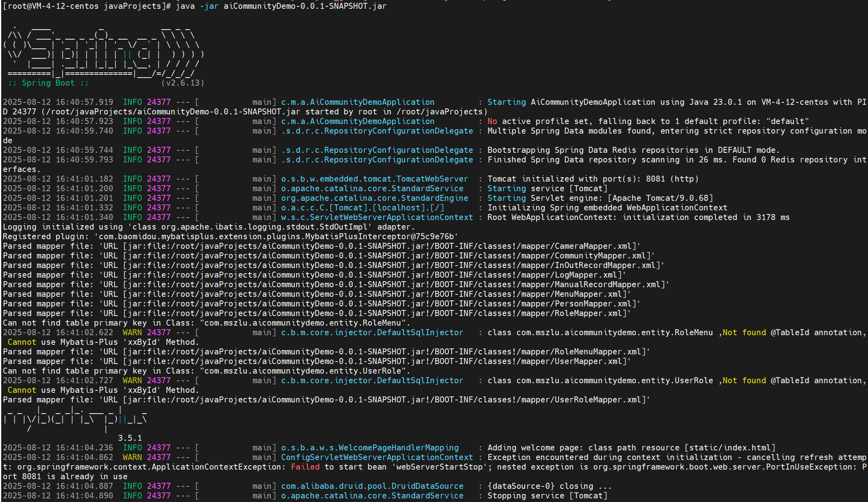Click the MyBatis-Plus 3.5.1 version number
This screenshot has width=868, height=502.
(130, 438)
